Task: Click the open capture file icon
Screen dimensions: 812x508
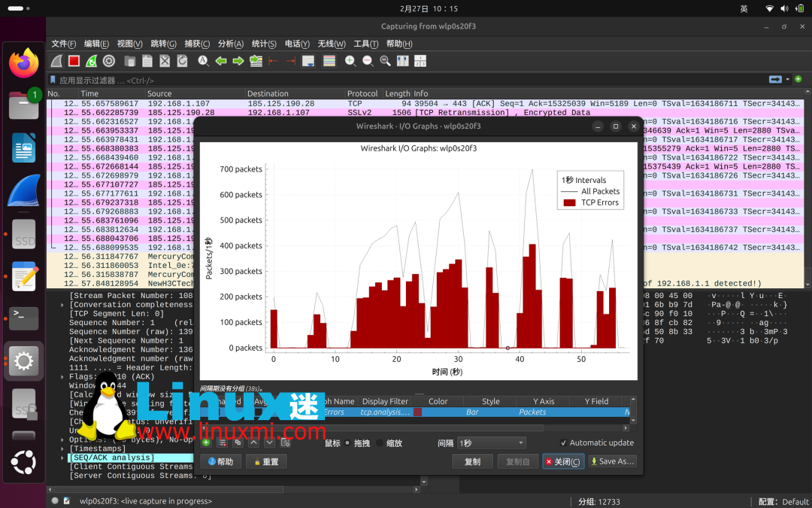Action: (x=130, y=61)
